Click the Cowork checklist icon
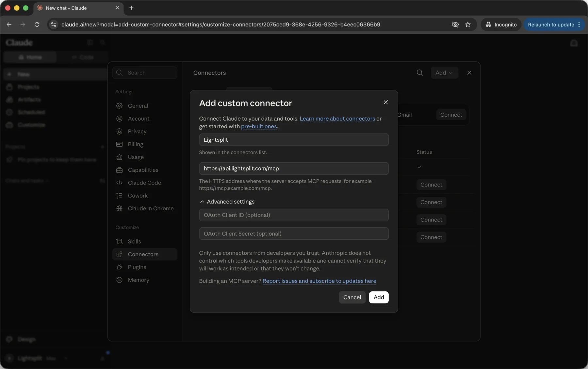 click(120, 196)
